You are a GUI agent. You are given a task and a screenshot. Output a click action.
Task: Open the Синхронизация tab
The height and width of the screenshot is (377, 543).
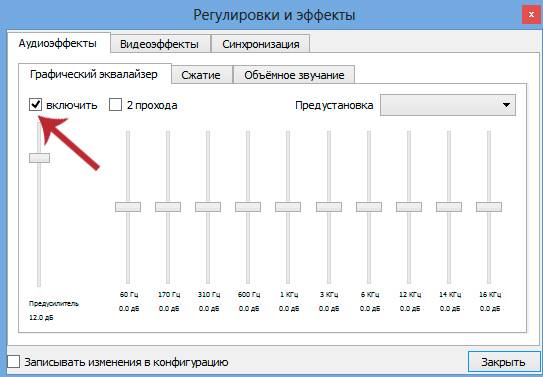[261, 44]
